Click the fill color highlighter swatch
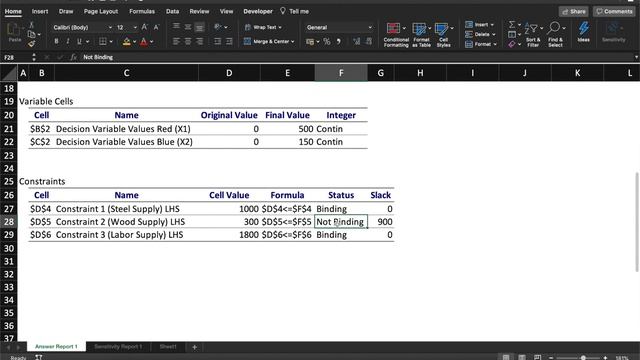This screenshot has width=640, height=360. 127,41
